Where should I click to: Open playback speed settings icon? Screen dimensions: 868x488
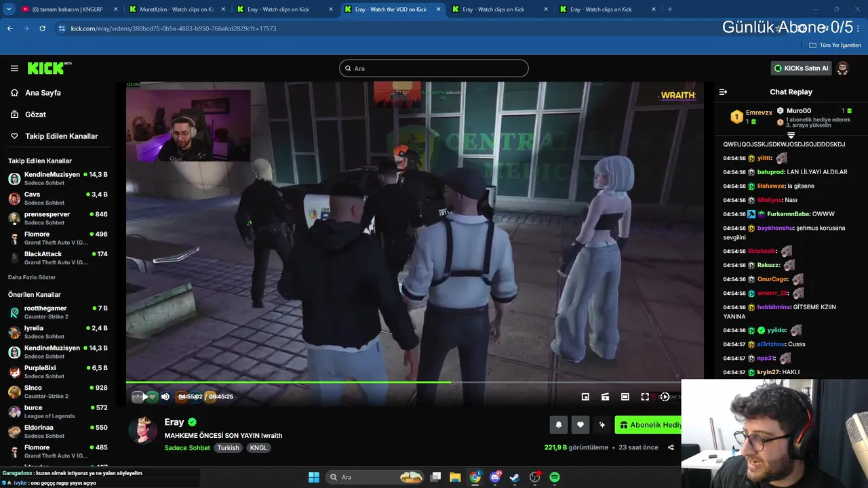click(665, 396)
